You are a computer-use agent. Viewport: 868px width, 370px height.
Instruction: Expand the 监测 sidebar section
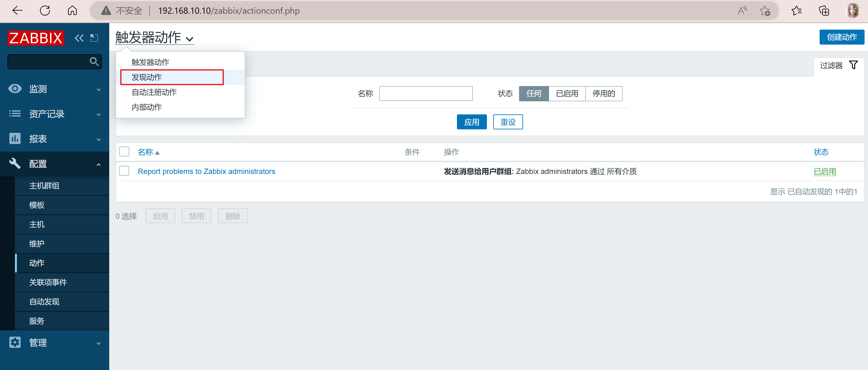[x=55, y=89]
